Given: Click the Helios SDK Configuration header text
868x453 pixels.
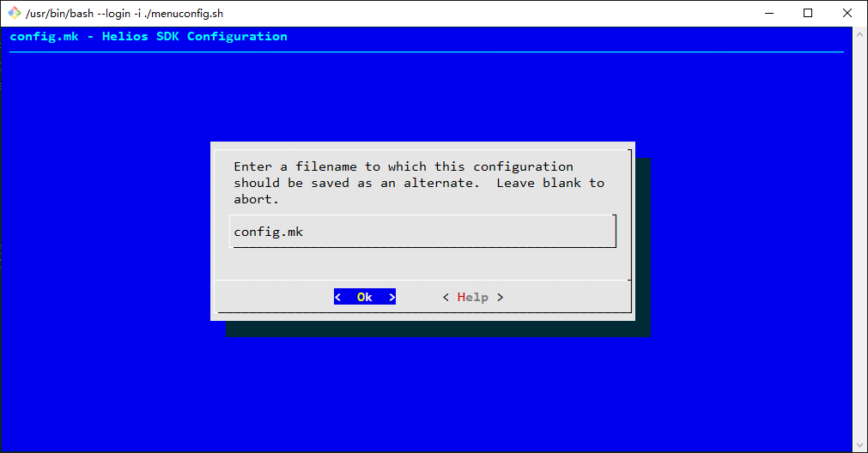Looking at the screenshot, I should click(x=194, y=37).
